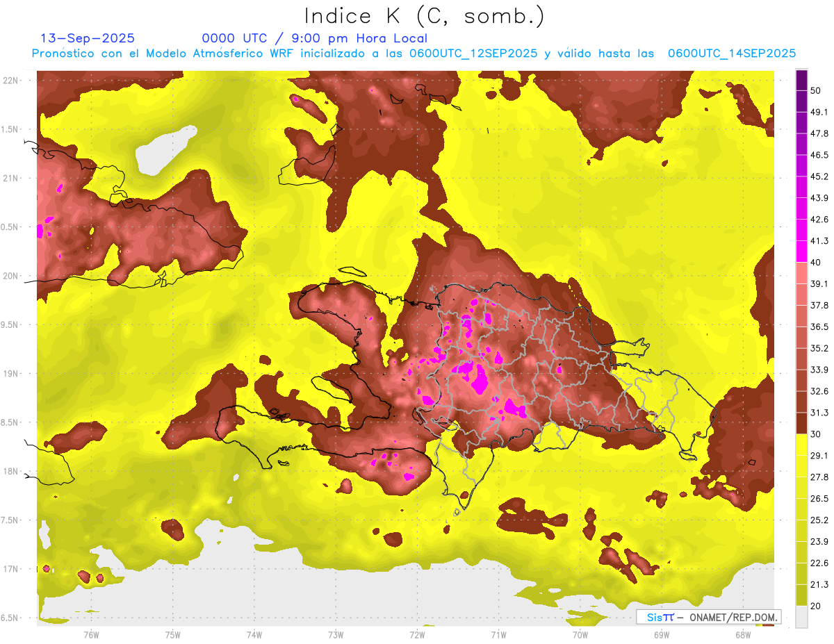
Task: Select the 68W longitude axis label
Action: [742, 634]
